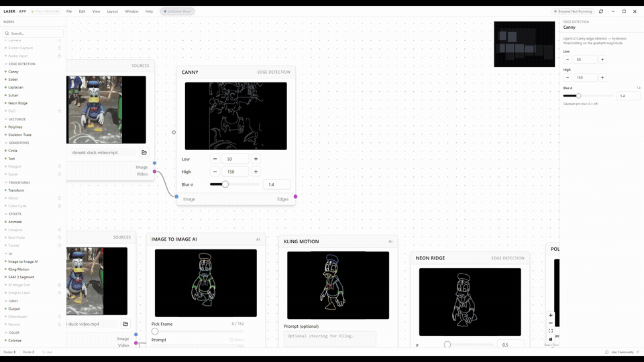Viewport: 644px width, 362px height.
Task: Collapse the Color category
Action: 12,333
